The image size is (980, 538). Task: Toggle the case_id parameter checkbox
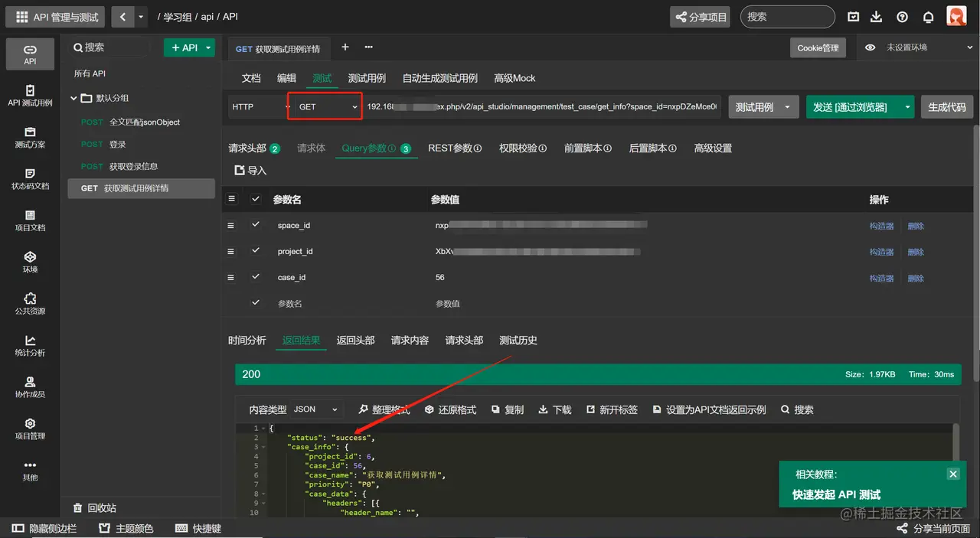[x=256, y=277]
